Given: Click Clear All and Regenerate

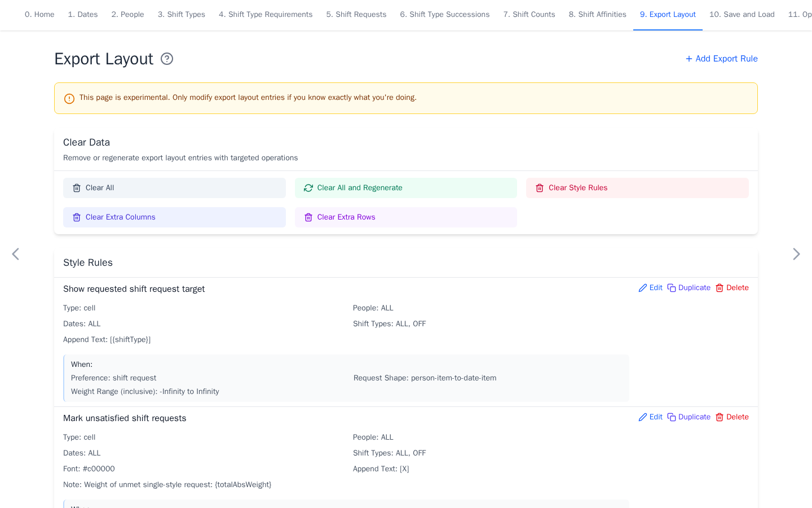Looking at the screenshot, I should (406, 188).
